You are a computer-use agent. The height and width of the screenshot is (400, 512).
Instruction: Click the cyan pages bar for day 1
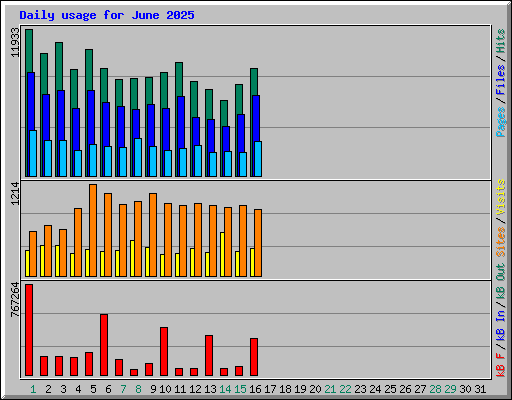click(33, 153)
